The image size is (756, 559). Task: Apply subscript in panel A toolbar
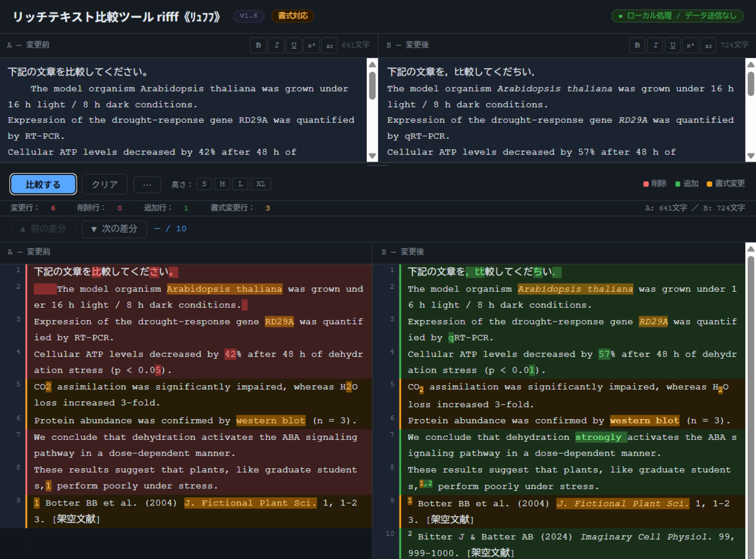[329, 45]
